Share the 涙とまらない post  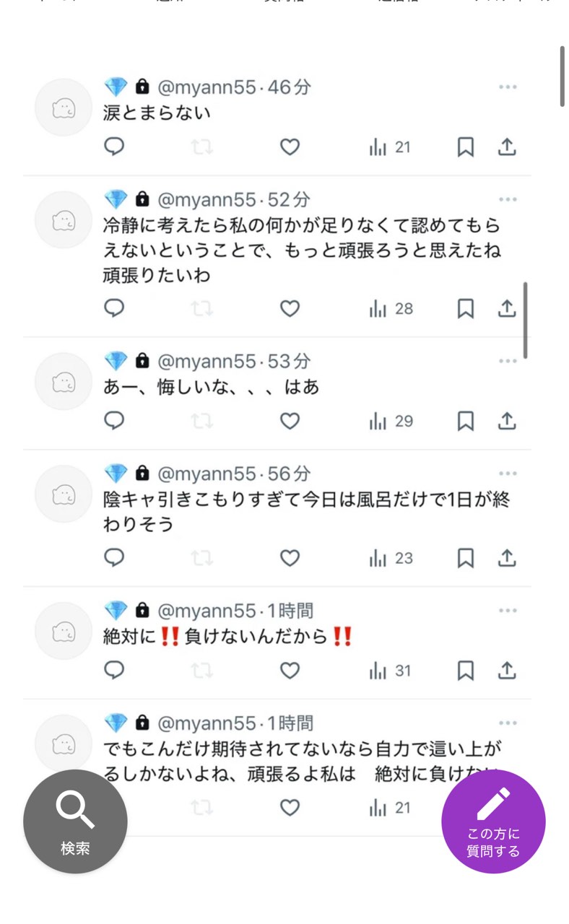tap(508, 147)
